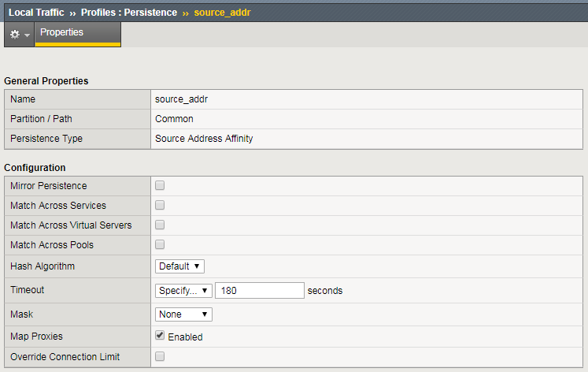Enable Override Connection Limit checkbox
The width and height of the screenshot is (588, 372).
pos(160,357)
